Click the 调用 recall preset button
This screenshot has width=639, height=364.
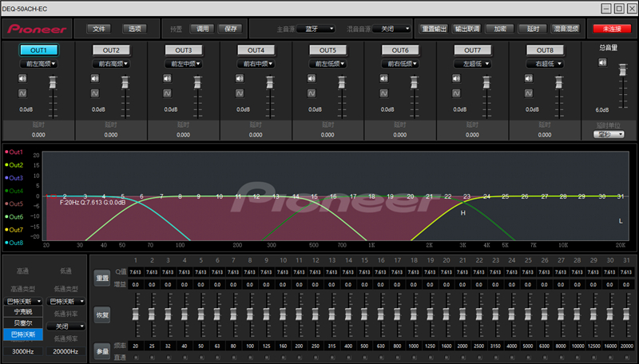(203, 29)
